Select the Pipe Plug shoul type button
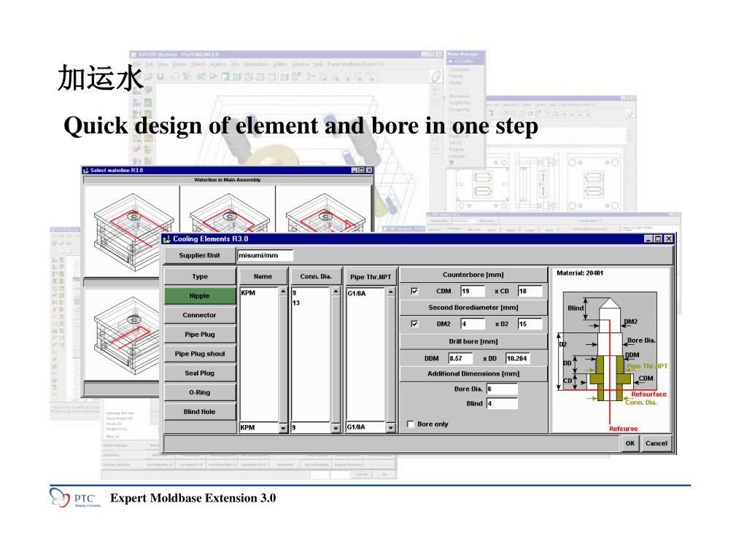The image size is (747, 560). (200, 354)
